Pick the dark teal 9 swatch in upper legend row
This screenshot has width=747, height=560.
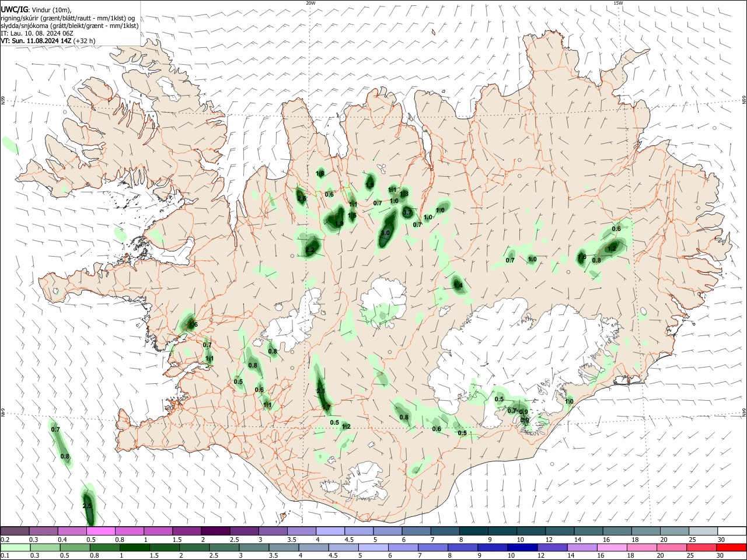coord(501,531)
